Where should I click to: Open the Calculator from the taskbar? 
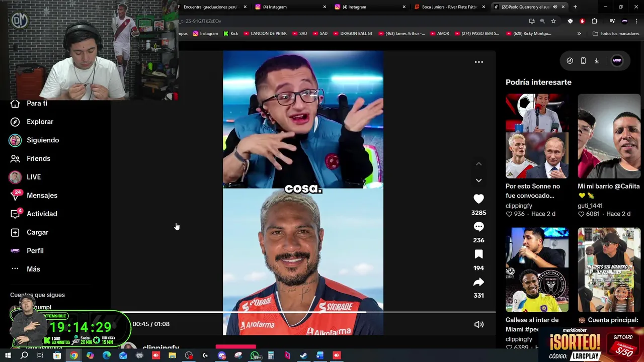[x=271, y=356]
